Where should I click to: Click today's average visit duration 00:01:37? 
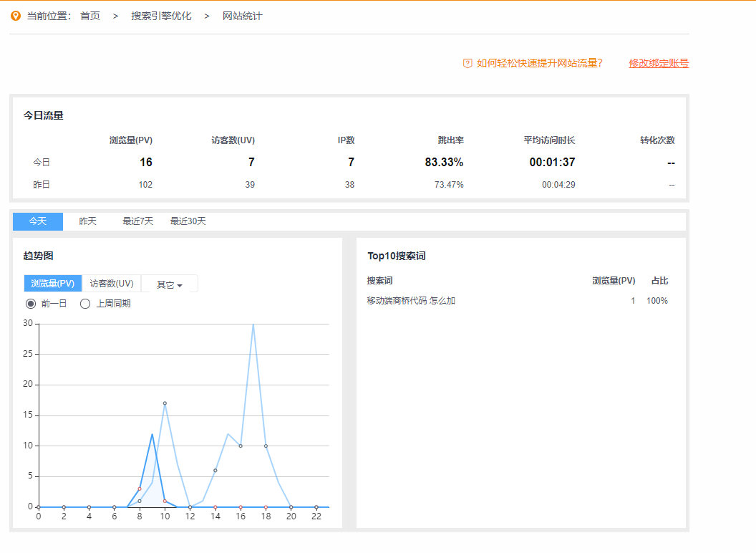(552, 163)
